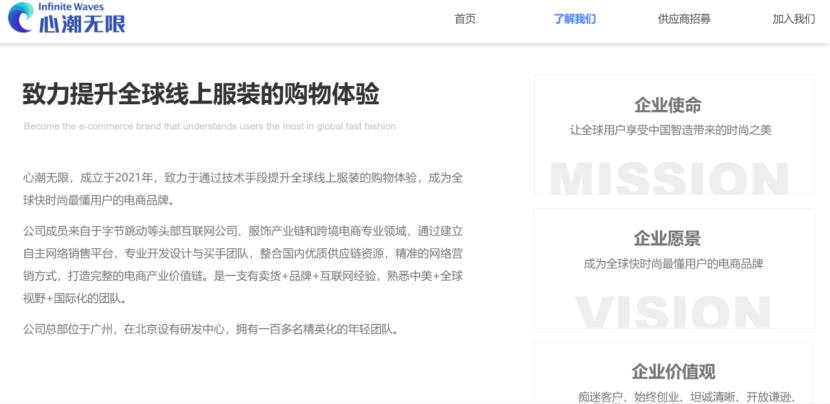Screen dimensions: 830x404
Task: Click the headline 致力提升全球线上服装的购物体验
Action: point(201,95)
